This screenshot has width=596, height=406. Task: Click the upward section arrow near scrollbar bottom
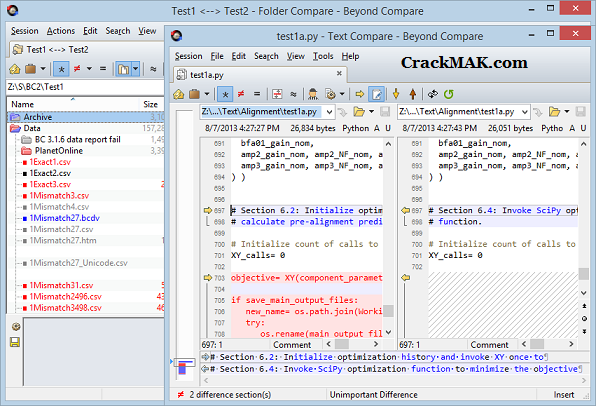coord(584,306)
